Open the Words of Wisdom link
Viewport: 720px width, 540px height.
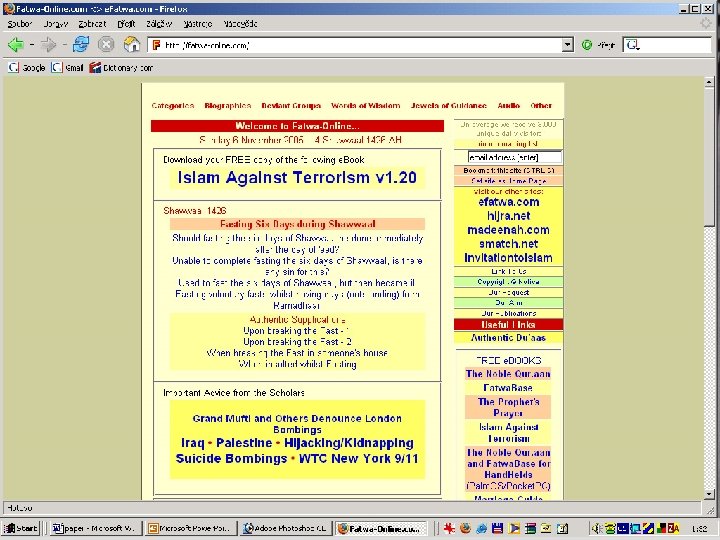coord(366,106)
